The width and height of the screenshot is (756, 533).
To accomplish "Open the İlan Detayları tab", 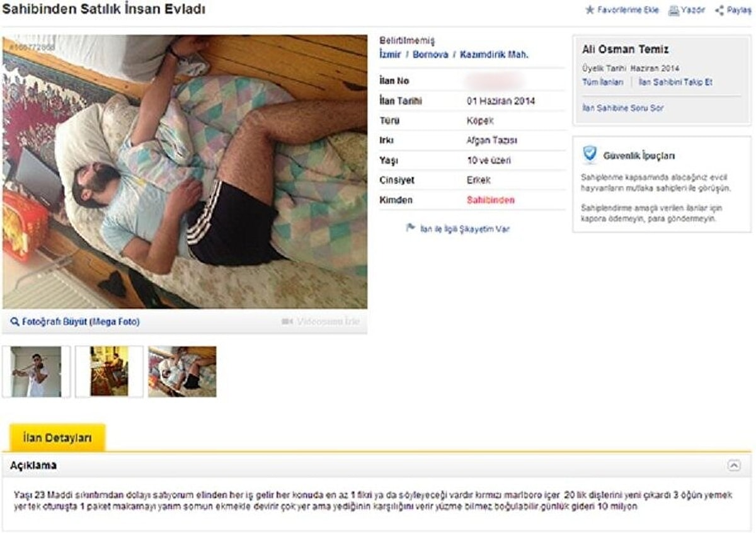I will (57, 438).
